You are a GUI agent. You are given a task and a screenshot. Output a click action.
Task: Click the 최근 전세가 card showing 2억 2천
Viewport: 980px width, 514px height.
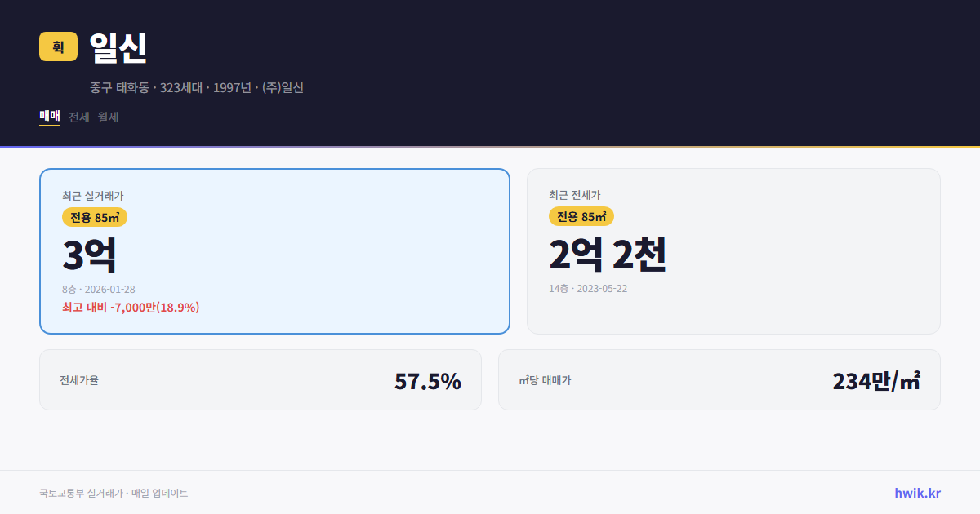[x=733, y=250]
